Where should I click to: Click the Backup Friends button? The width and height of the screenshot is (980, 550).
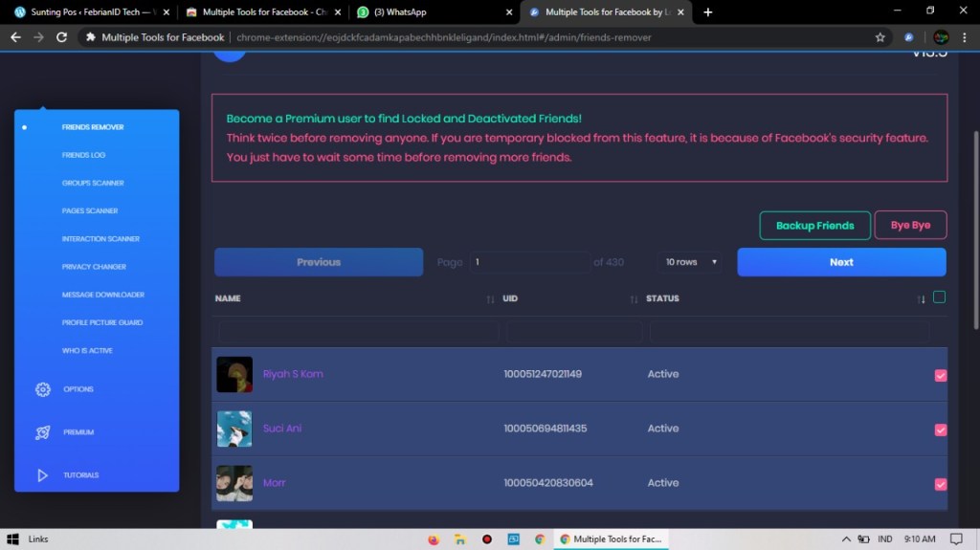pyautogui.click(x=814, y=226)
